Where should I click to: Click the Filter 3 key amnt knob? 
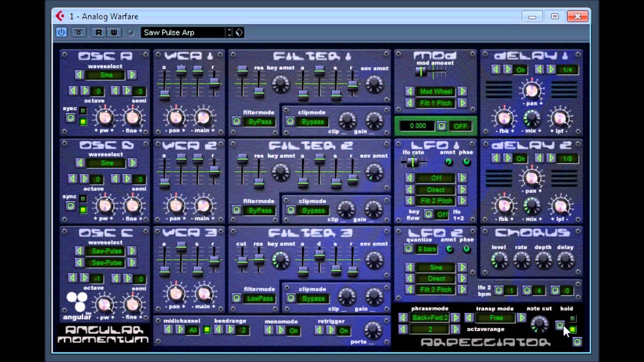281,260
